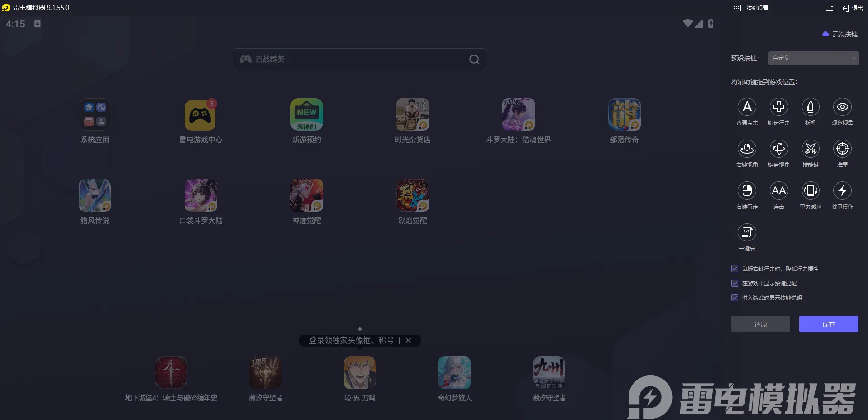Toggle 鼠标右键行走时，降低行走惯性 checkbox
Screen dimensions: 868x420
pyautogui.click(x=735, y=269)
